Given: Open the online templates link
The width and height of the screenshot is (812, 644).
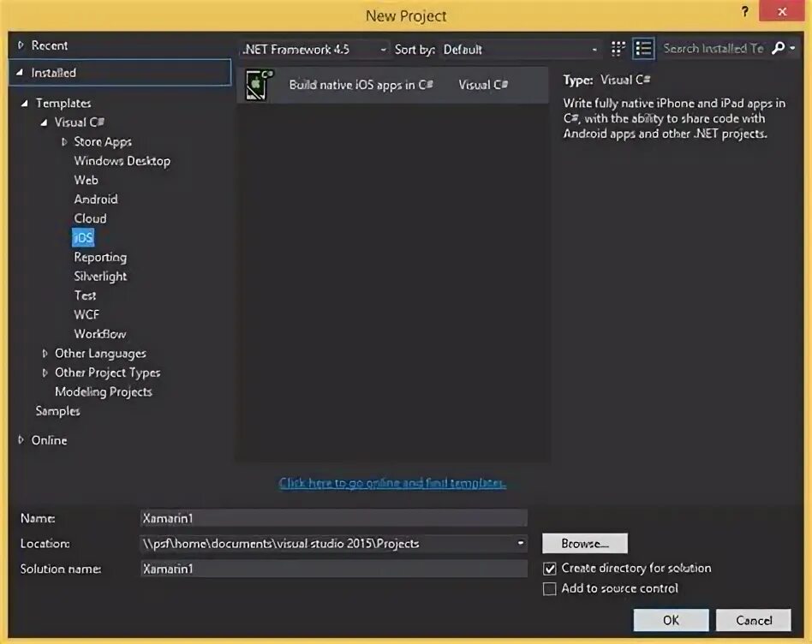Looking at the screenshot, I should pyautogui.click(x=393, y=482).
